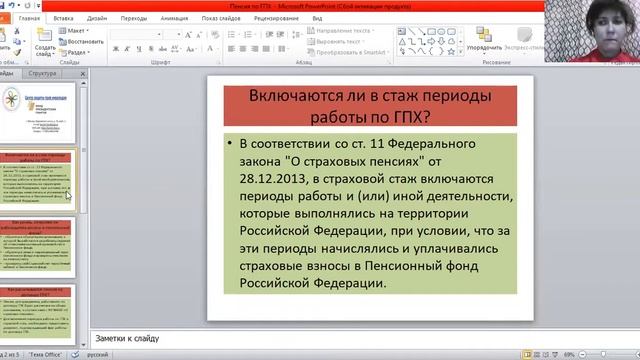This screenshot has width=640, height=360.
Task: Select the five-point star shape
Action: [451, 51]
